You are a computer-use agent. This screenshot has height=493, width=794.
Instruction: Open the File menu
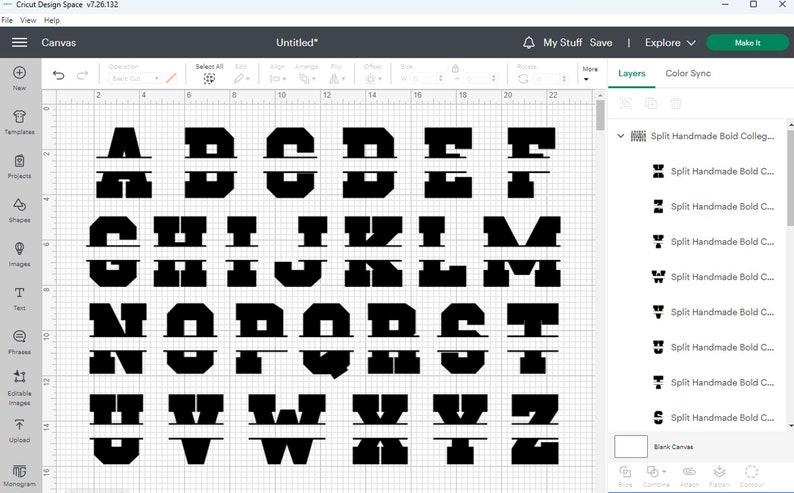click(7, 20)
